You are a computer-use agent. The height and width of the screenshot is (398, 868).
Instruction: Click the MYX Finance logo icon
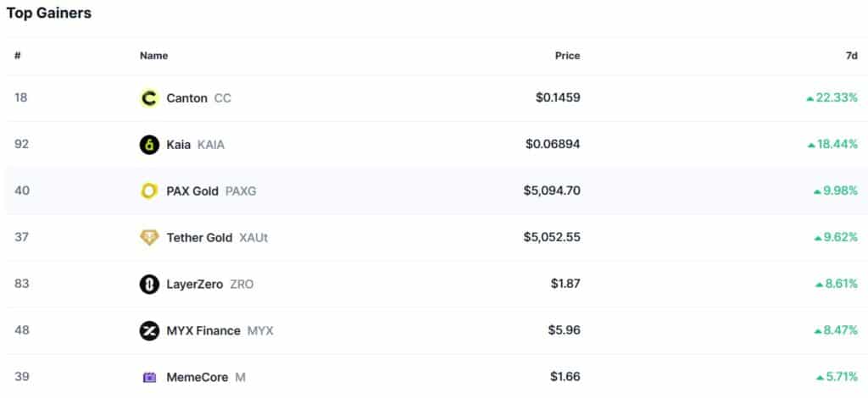(149, 331)
